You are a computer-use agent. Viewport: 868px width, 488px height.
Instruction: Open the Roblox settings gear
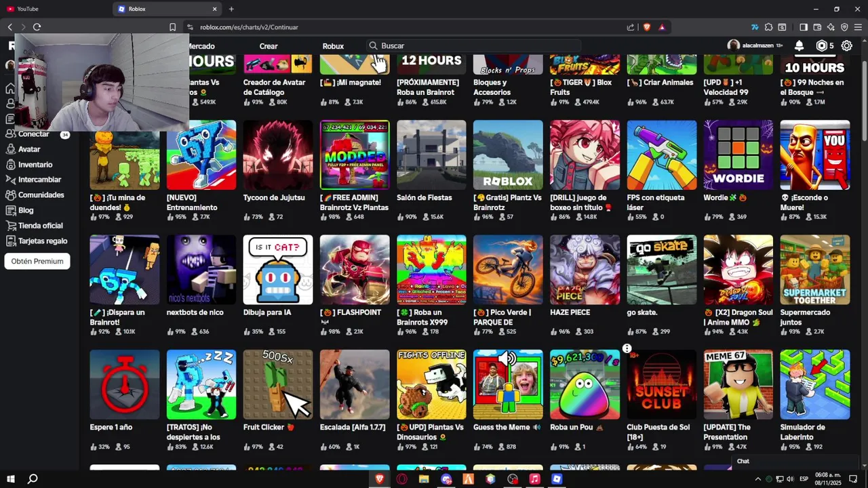846,45
